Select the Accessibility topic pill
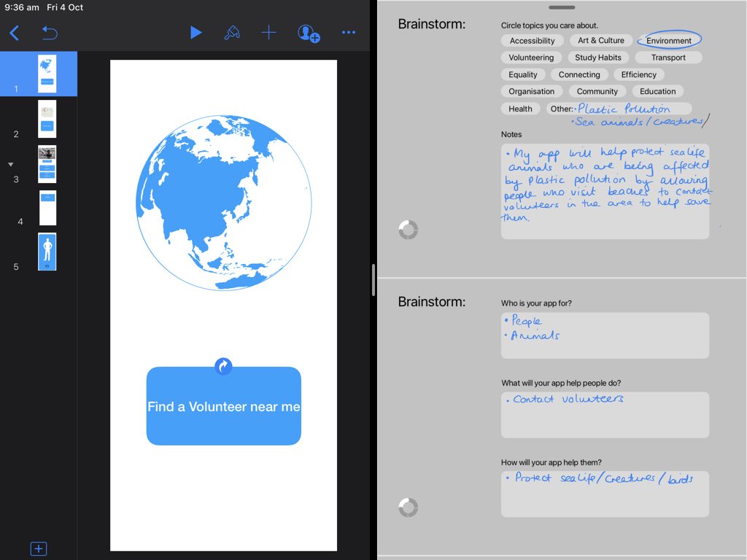 532,40
